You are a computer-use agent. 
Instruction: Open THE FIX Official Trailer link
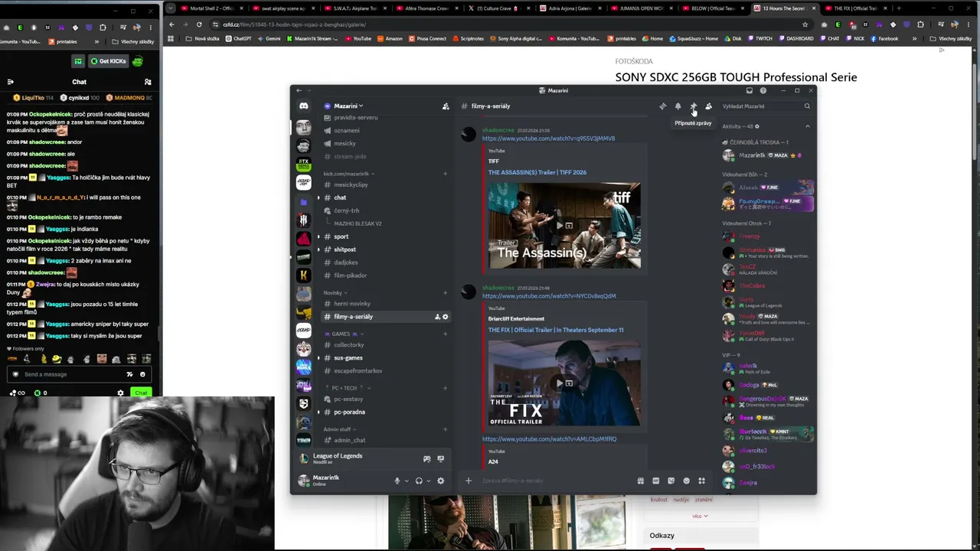coord(556,330)
